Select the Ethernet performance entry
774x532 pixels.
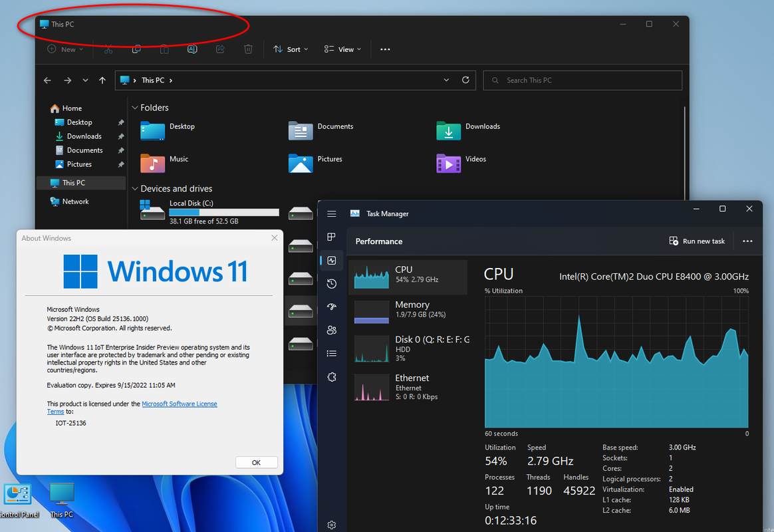(408, 387)
